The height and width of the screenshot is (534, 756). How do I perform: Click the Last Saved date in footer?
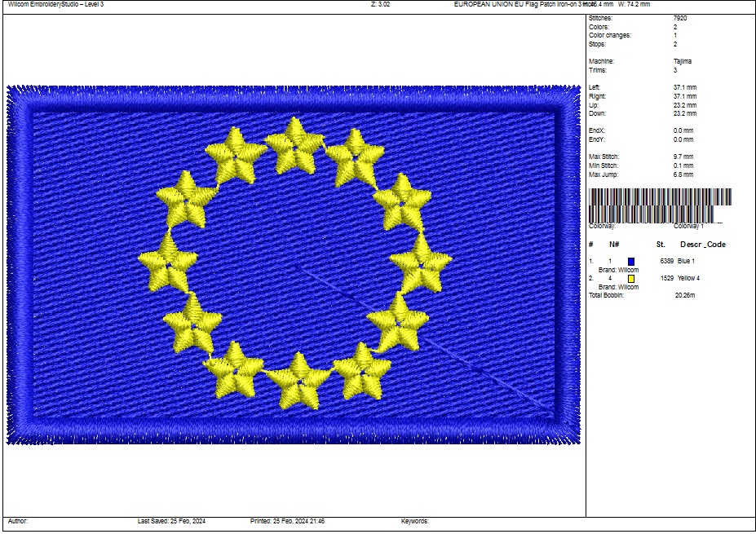[x=171, y=521]
